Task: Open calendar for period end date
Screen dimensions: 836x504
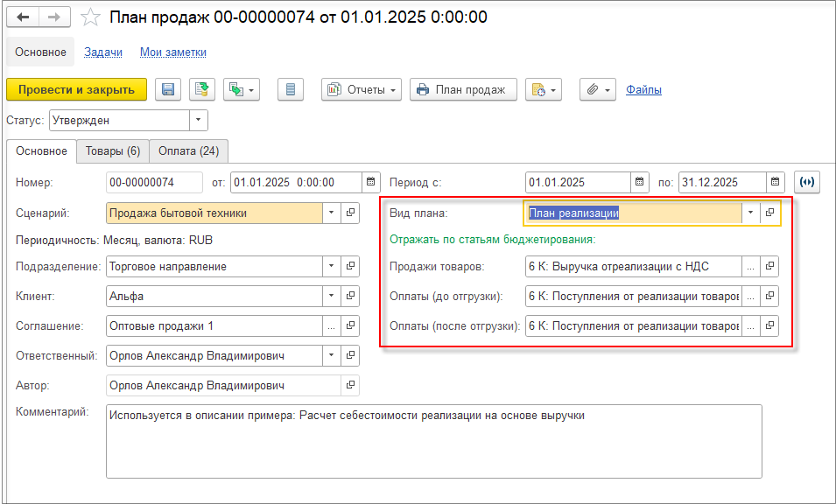Action: 776,182
